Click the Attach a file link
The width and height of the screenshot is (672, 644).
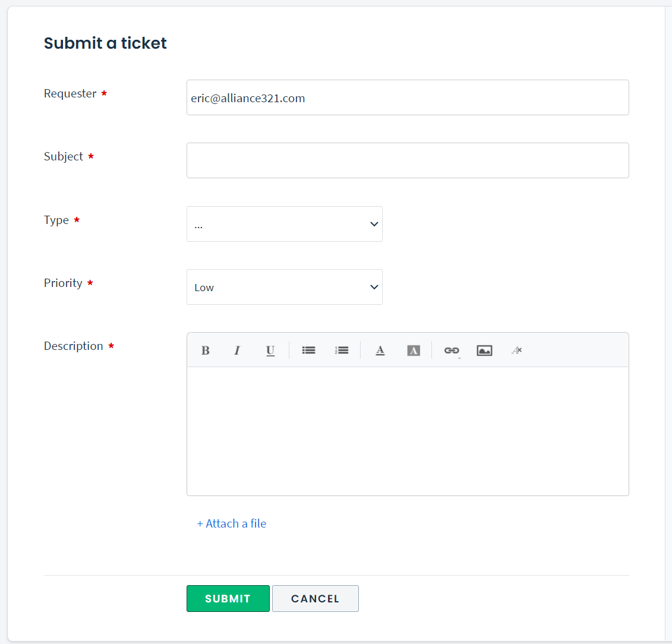[231, 523]
